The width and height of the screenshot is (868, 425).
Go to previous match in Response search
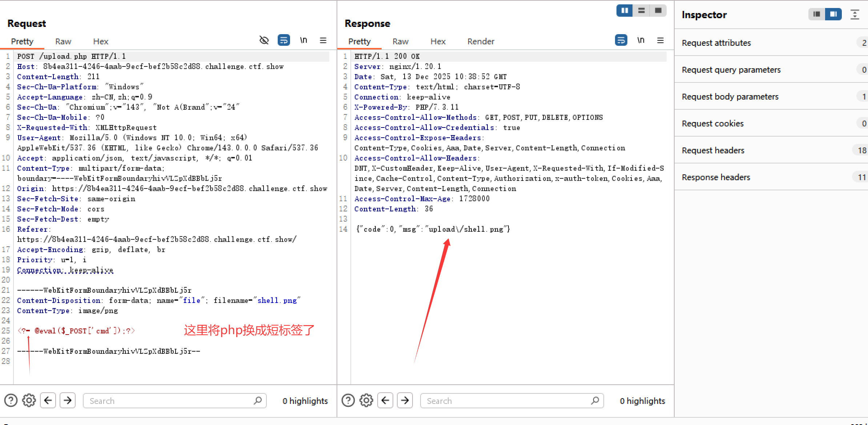coord(385,400)
